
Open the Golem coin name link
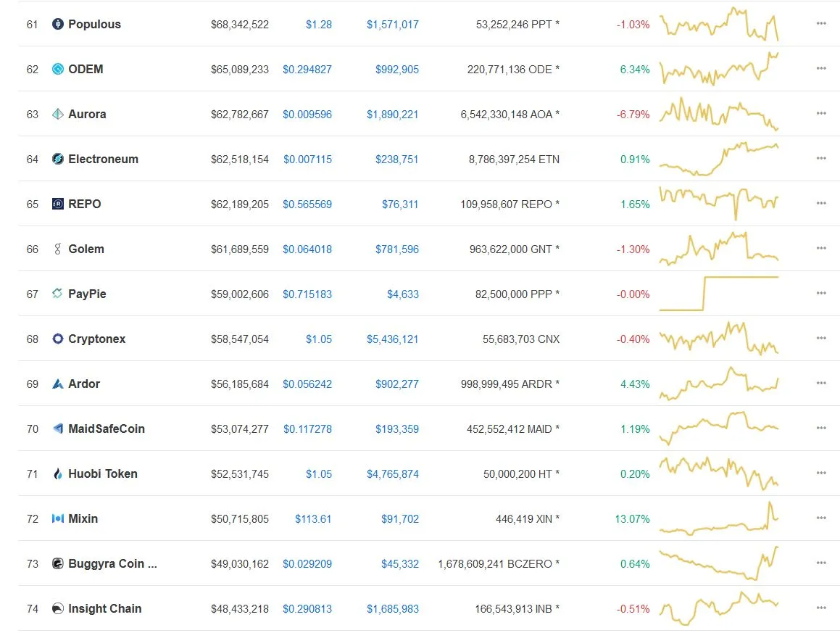pyautogui.click(x=86, y=249)
